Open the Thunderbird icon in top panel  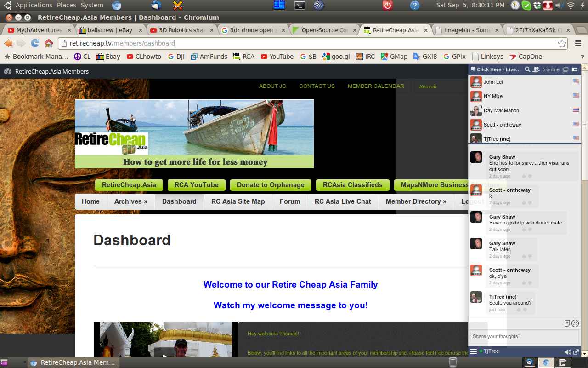pos(156,6)
